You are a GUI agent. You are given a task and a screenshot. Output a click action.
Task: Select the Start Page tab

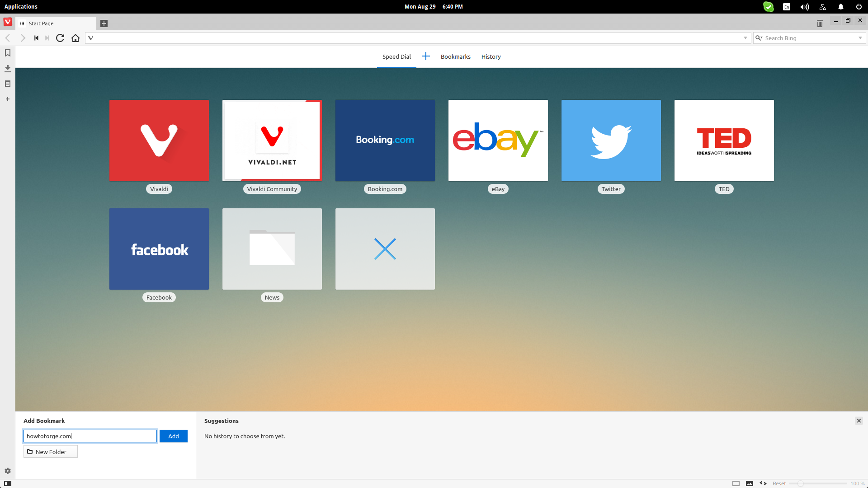tap(56, 23)
